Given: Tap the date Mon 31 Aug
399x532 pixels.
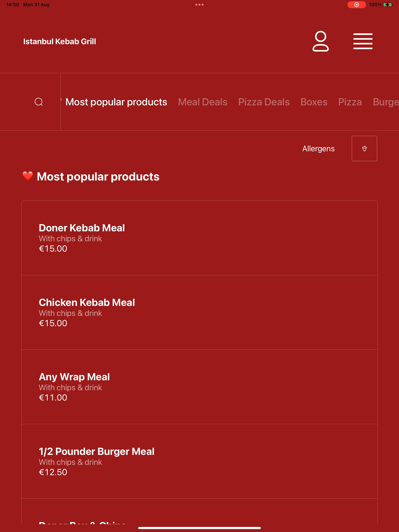Looking at the screenshot, I should [36, 4].
